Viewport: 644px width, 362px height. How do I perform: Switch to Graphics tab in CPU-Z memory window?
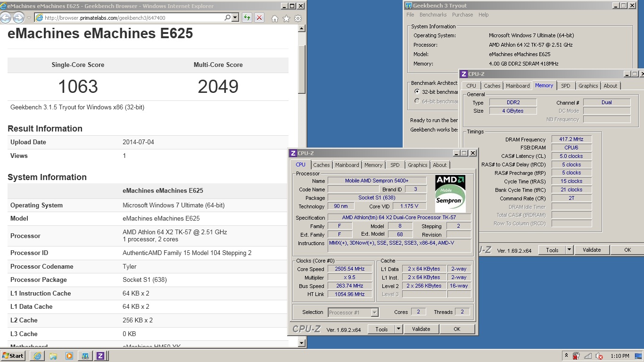588,86
